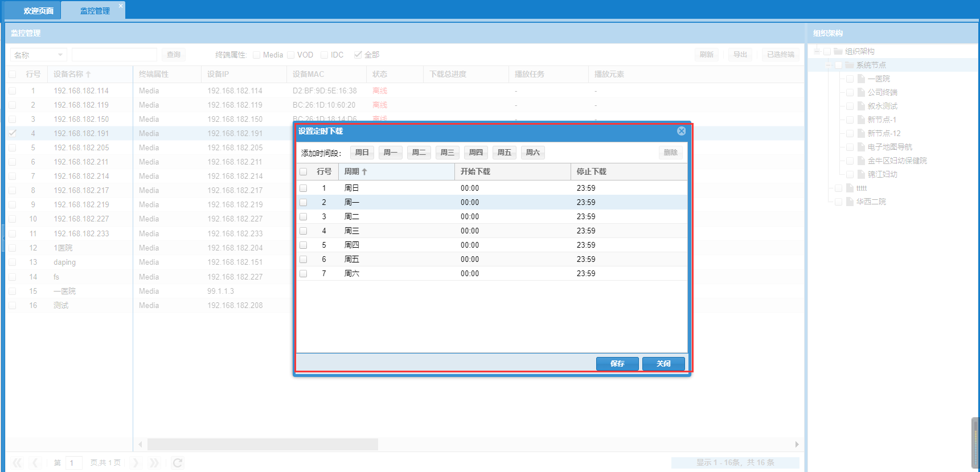The height and width of the screenshot is (472, 980).
Task: Click 23:59 stop time in 周四 row
Action: coord(586,245)
